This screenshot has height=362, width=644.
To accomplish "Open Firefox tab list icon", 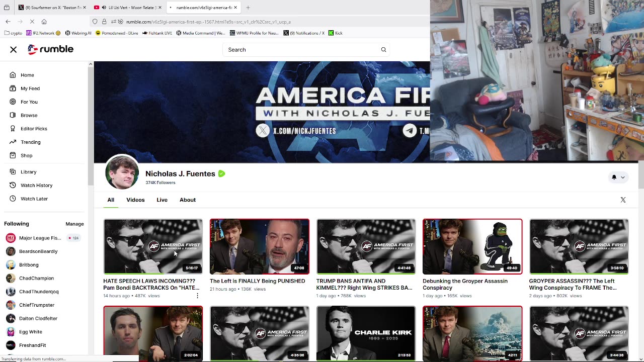I will click(x=7, y=8).
